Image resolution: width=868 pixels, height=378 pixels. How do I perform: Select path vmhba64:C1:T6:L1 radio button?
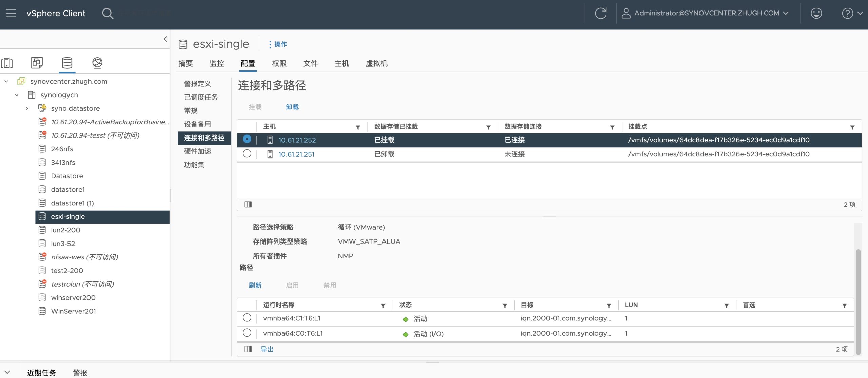[247, 318]
